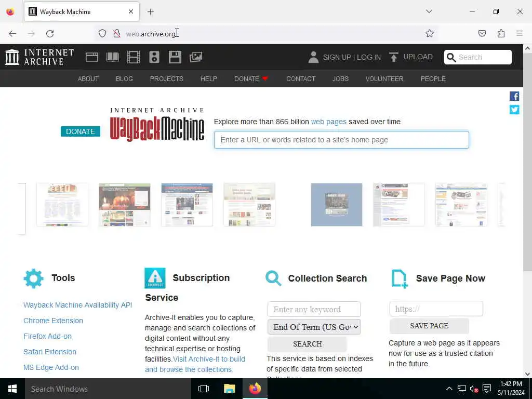Open the VOLUNTEER menu item

coord(384,79)
